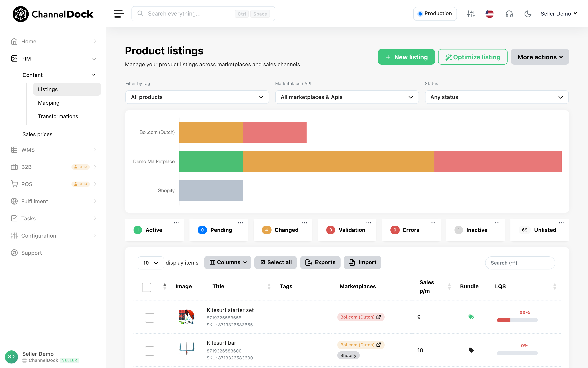Focus the table Search field
This screenshot has height=368, width=588.
coord(520,263)
